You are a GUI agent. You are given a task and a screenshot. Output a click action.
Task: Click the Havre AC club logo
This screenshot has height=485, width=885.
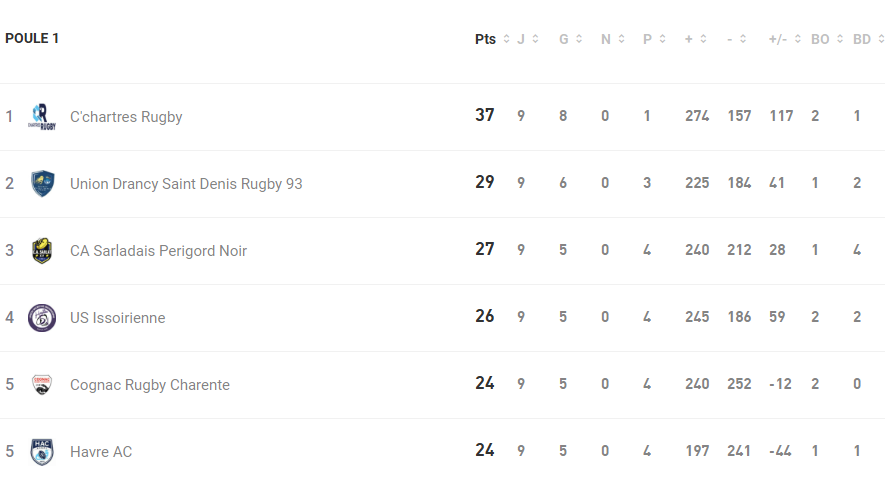click(x=42, y=452)
